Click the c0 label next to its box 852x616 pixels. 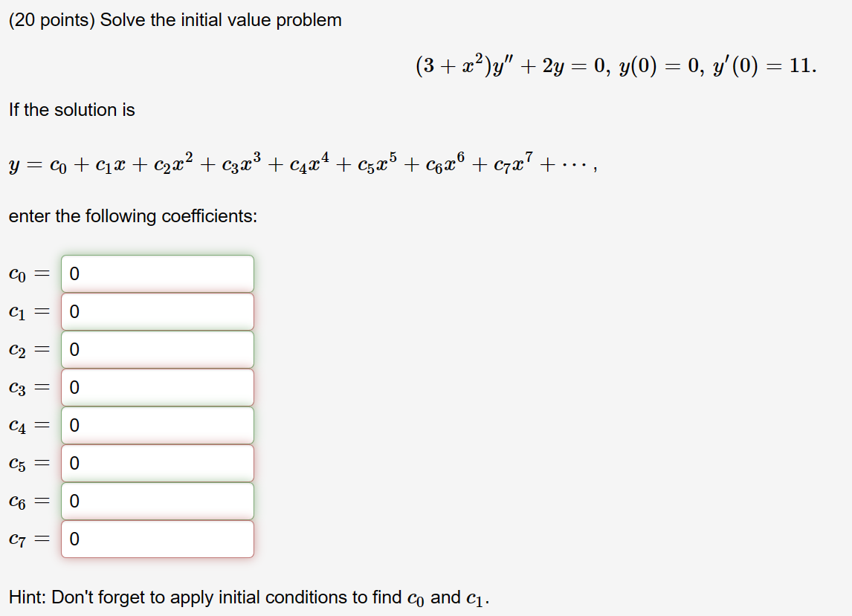[x=28, y=273]
